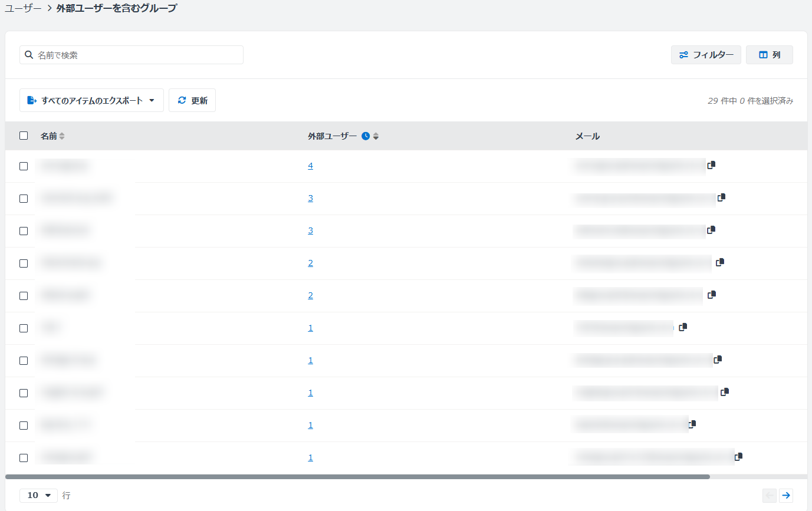Image resolution: width=812 pixels, height=511 pixels.
Task: Open the フィルター panel
Action: (706, 55)
